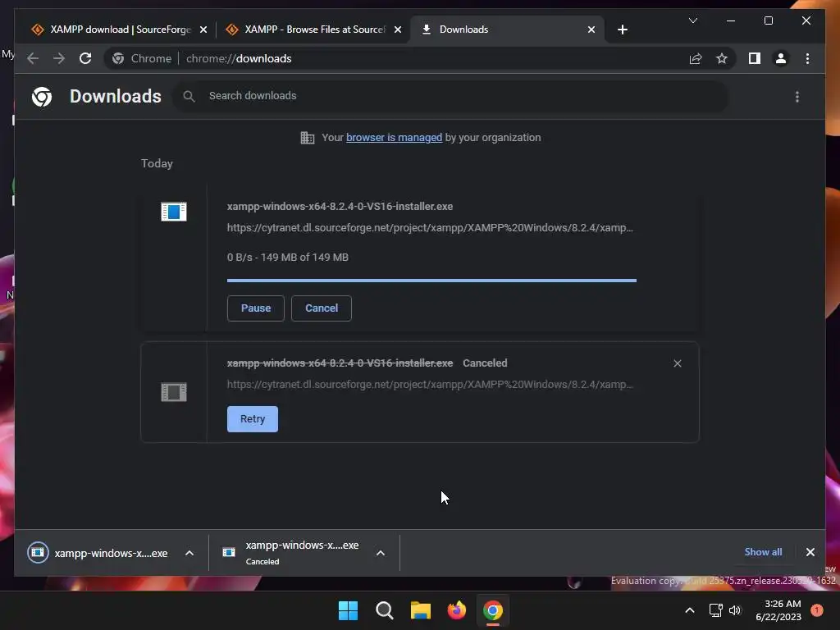Open the Windows Start menu
The height and width of the screenshot is (630, 840).
(x=348, y=610)
